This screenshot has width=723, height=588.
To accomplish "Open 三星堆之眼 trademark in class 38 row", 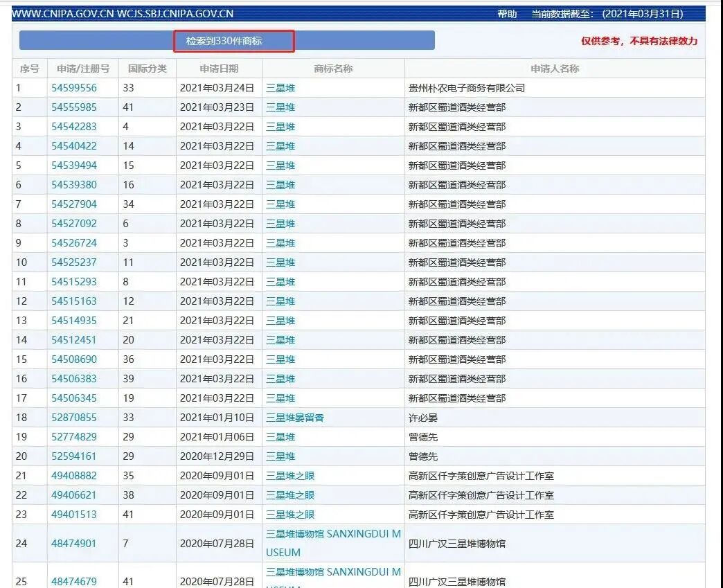I will 290,495.
